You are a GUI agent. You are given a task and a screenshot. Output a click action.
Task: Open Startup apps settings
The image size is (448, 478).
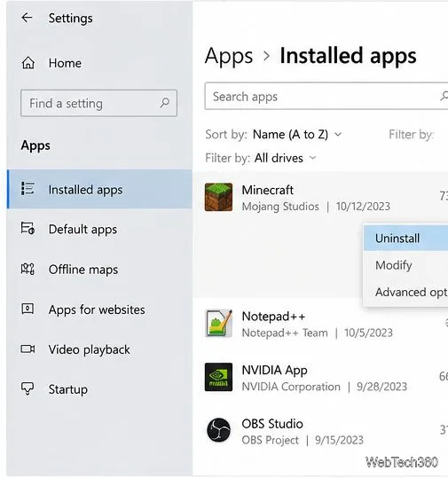[99, 389]
